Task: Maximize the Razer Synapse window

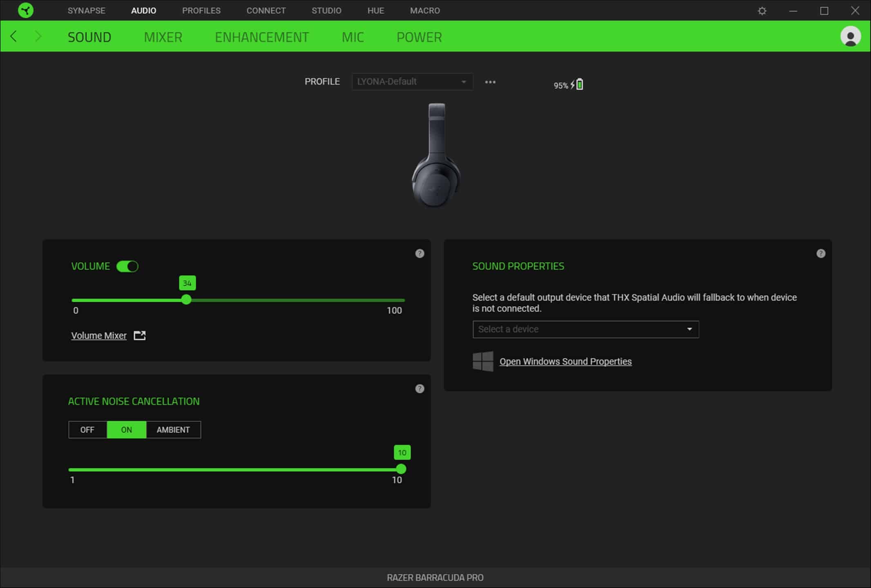Action: (x=824, y=11)
